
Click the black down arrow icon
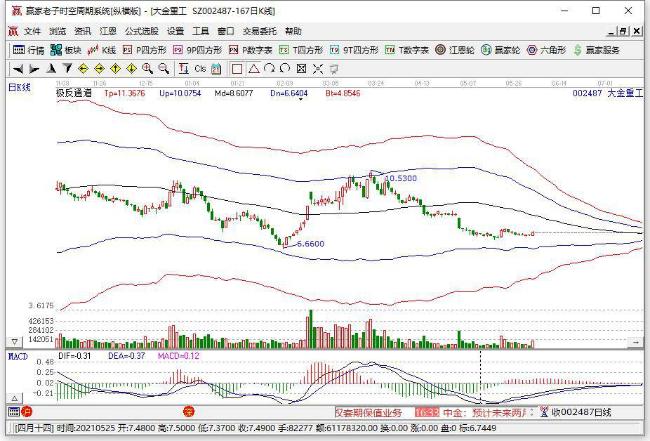pyautogui.click(x=67, y=69)
